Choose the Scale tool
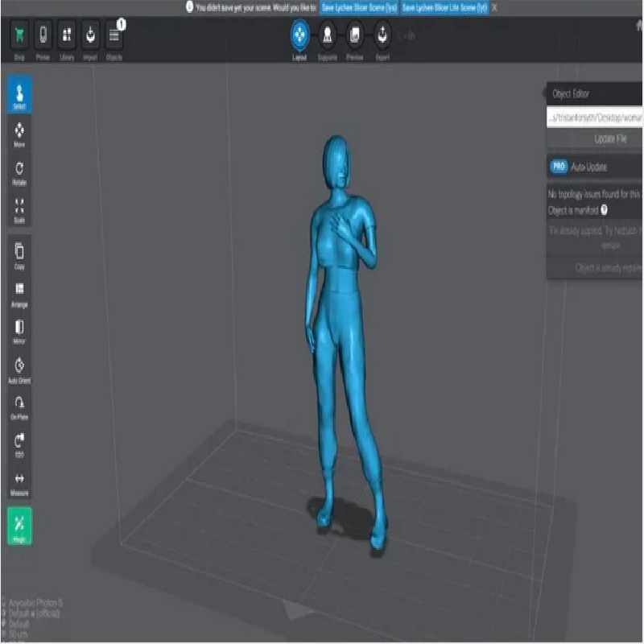 point(19,209)
